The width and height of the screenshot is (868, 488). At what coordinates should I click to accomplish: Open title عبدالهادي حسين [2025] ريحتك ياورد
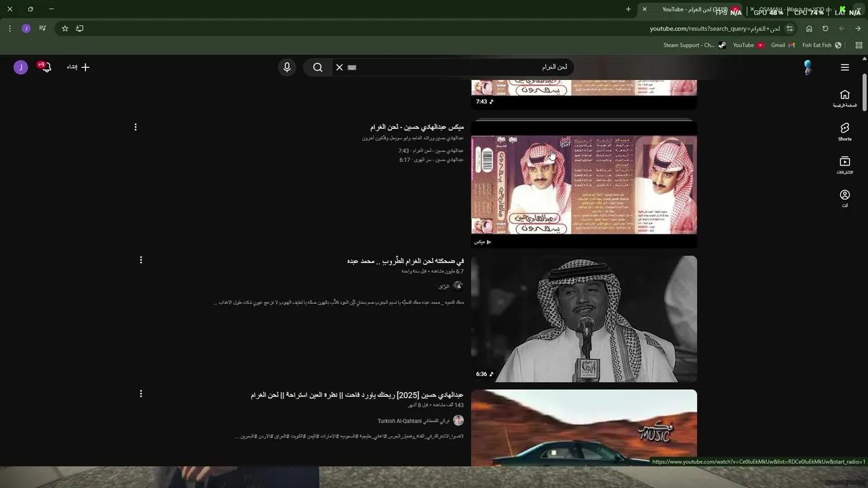coord(357,394)
